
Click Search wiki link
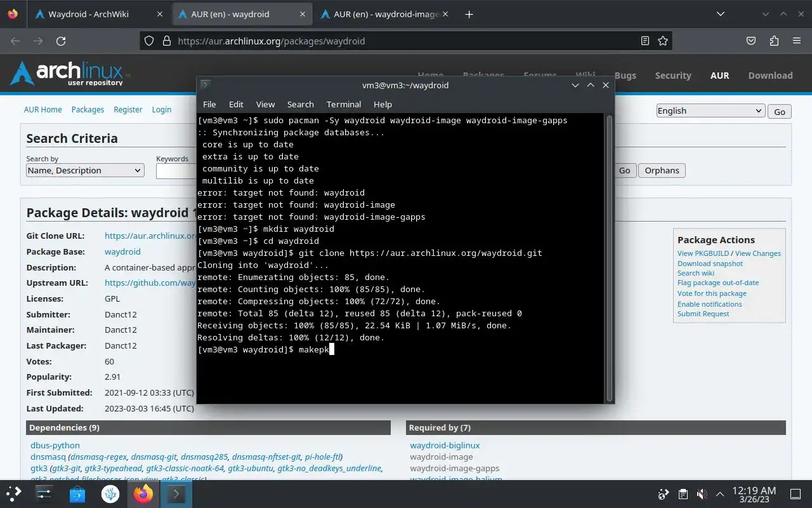pos(696,273)
